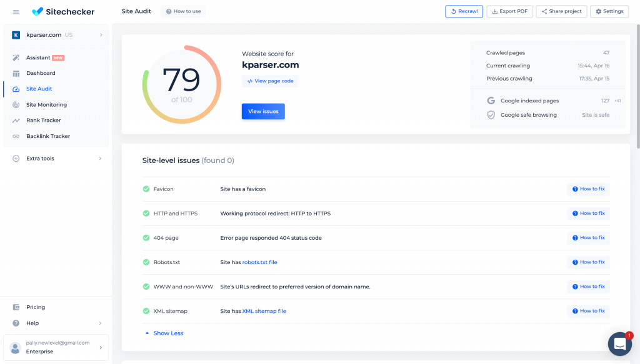Click How to fix for 404 page
Viewport: 640px width, 364px height.
click(588, 238)
